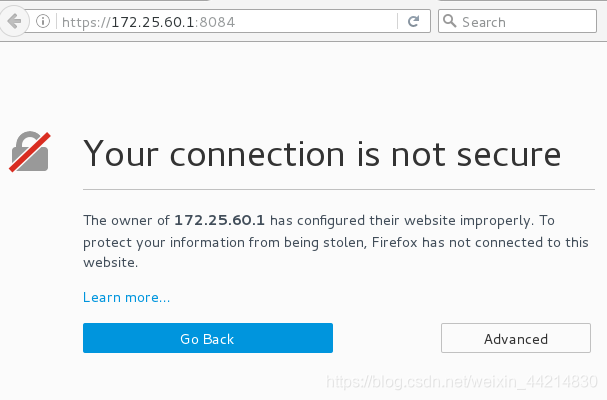Click the search magnifier icon

click(x=449, y=21)
